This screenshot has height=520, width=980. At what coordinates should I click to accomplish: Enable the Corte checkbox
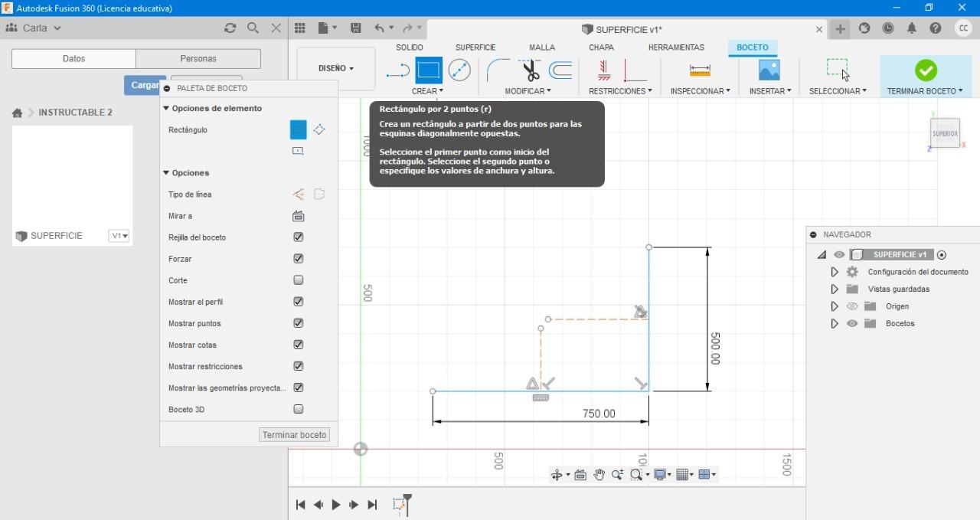click(x=299, y=280)
